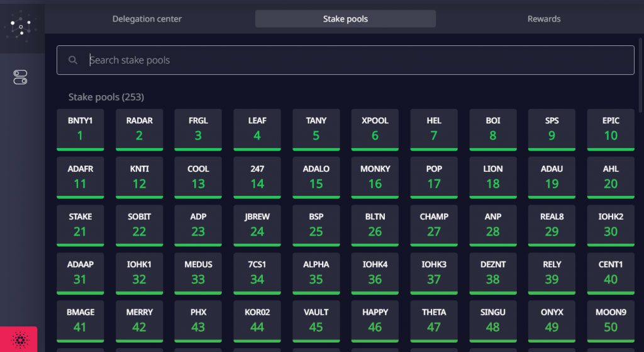The image size is (644, 352).
Task: Open settings via the toggle switches sidebar icon
Action: pyautogui.click(x=20, y=77)
